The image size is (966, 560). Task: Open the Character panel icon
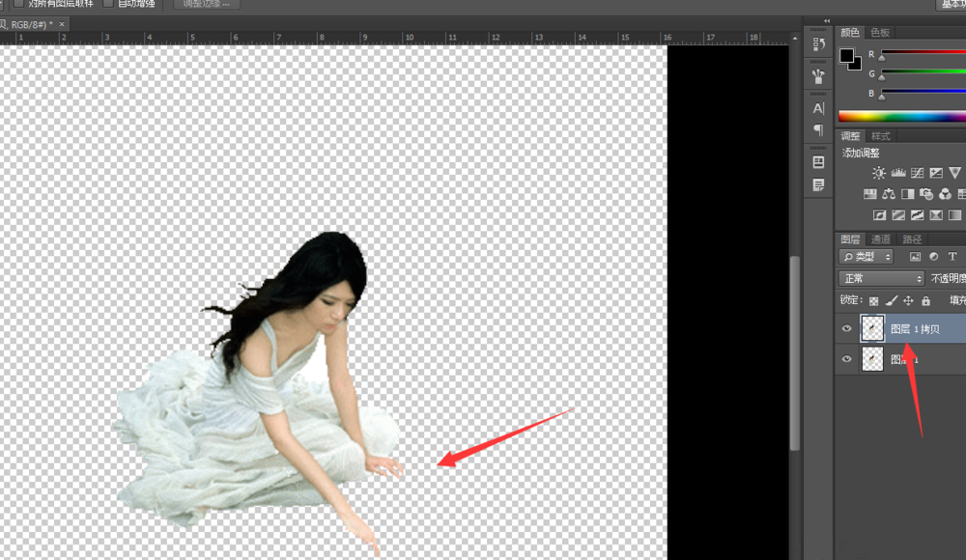818,108
